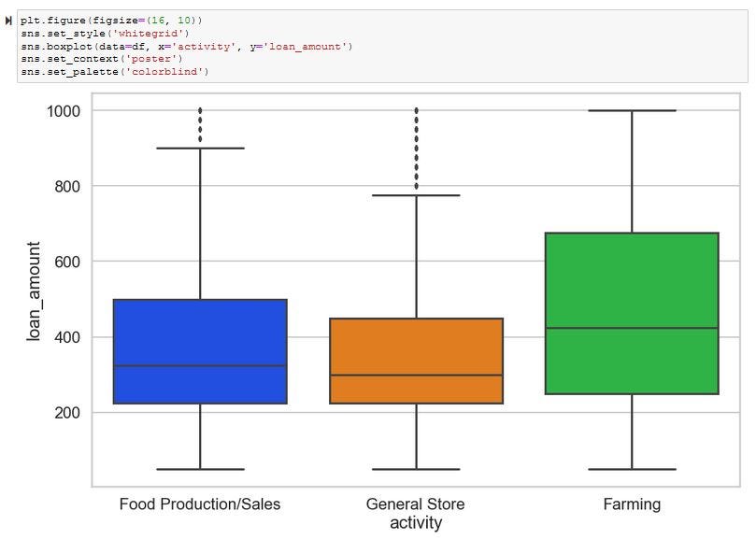Viewport: 756px width, 539px height.
Task: Click the Food Production/Sales tick label
Action: [x=200, y=504]
